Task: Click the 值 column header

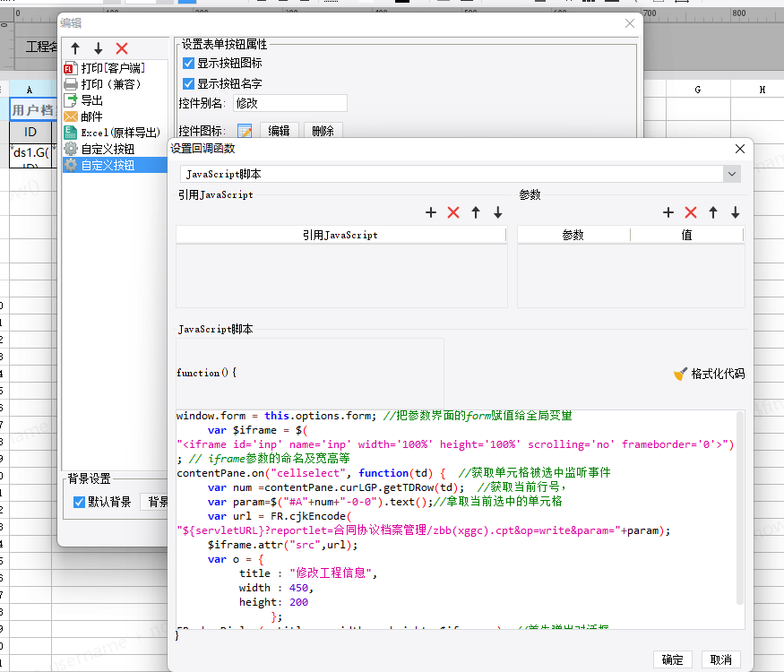Action: point(687,235)
